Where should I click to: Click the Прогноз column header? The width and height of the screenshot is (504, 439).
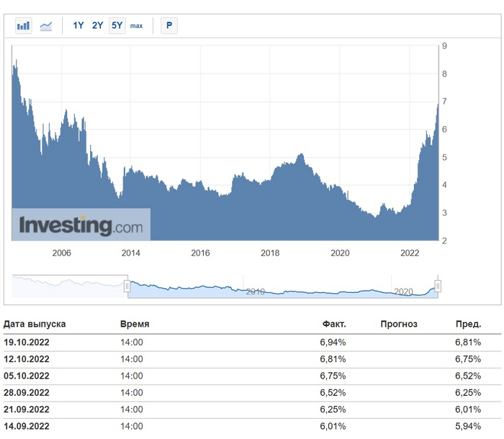click(x=399, y=325)
